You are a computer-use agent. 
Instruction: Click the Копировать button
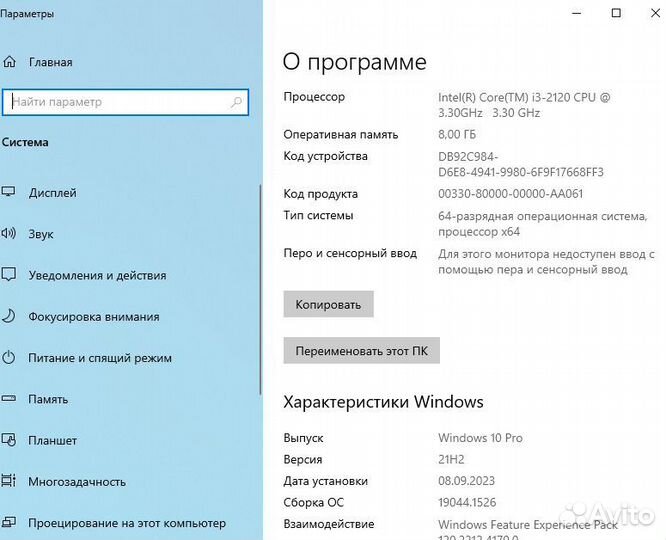[x=328, y=304]
